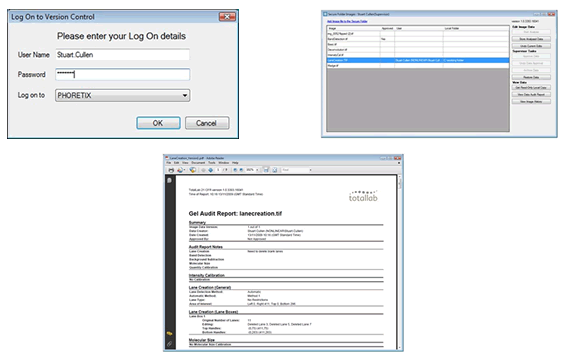The width and height of the screenshot is (571, 362).
Task: Open the Pages panel icon in sidebar
Action: coord(169,180)
